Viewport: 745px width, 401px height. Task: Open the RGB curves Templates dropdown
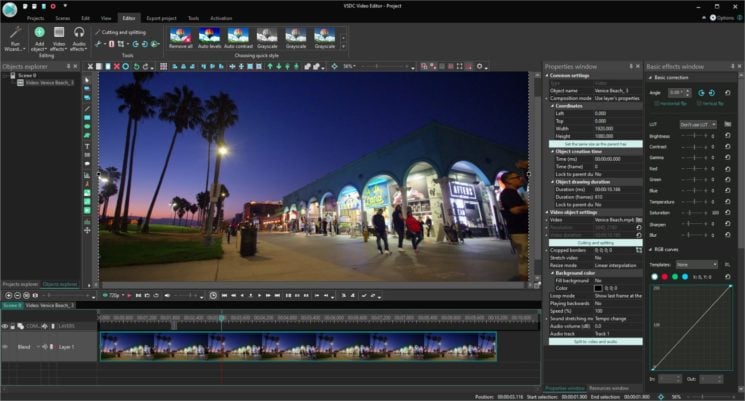point(698,264)
